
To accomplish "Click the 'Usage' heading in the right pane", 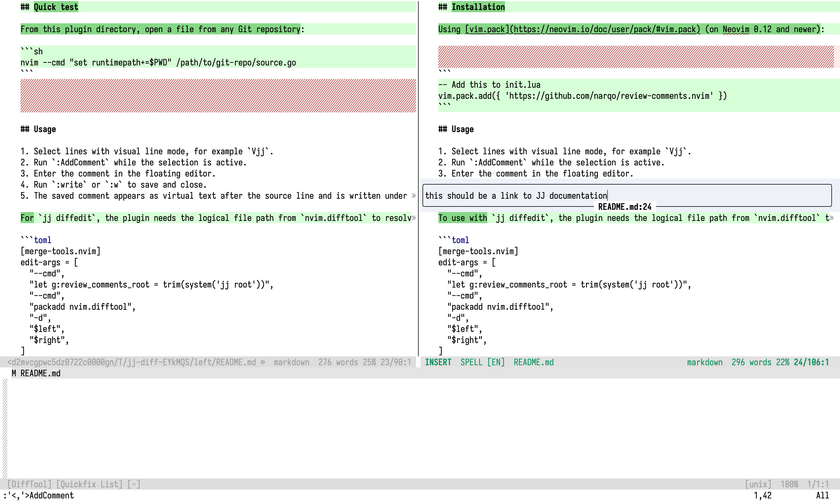I will [456, 129].
